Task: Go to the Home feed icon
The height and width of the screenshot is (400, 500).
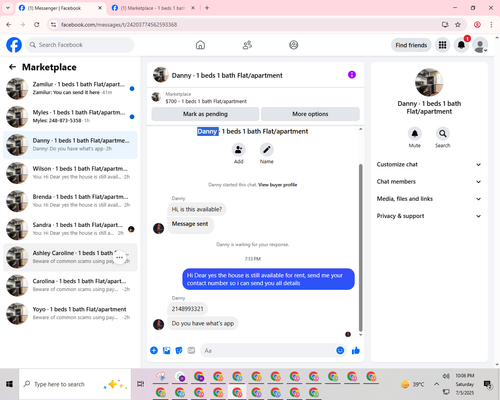Action: tap(200, 45)
